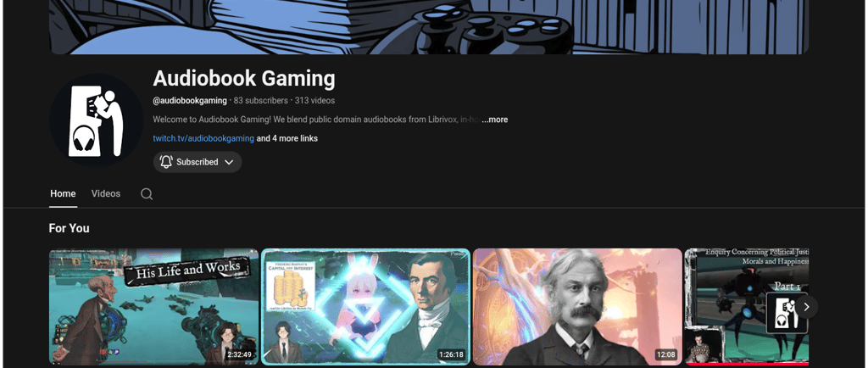Open the 12:08 video with mustached man
Viewport: 868px width, 368px height.
click(577, 307)
